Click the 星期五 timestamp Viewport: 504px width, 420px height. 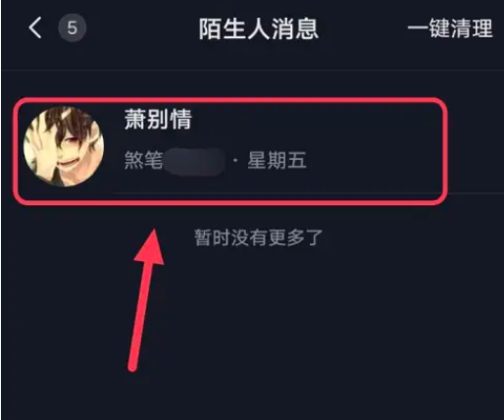(277, 160)
